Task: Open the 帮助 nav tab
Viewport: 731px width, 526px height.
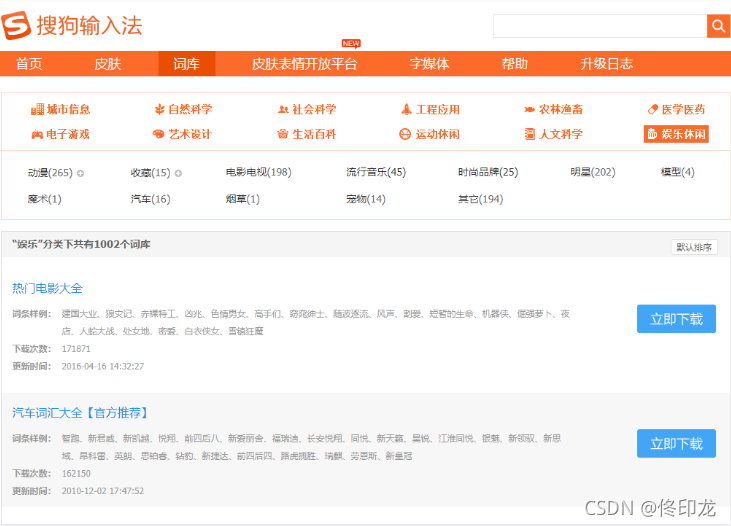Action: click(515, 63)
